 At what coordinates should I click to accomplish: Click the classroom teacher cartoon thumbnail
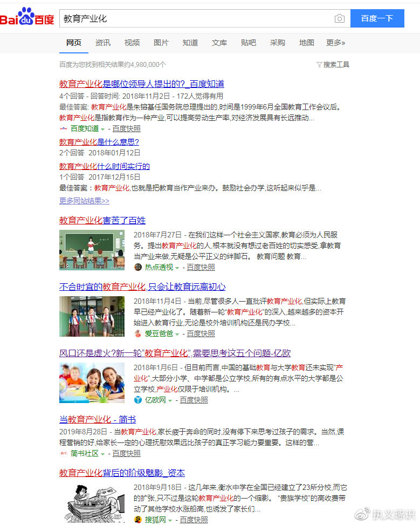click(x=92, y=250)
